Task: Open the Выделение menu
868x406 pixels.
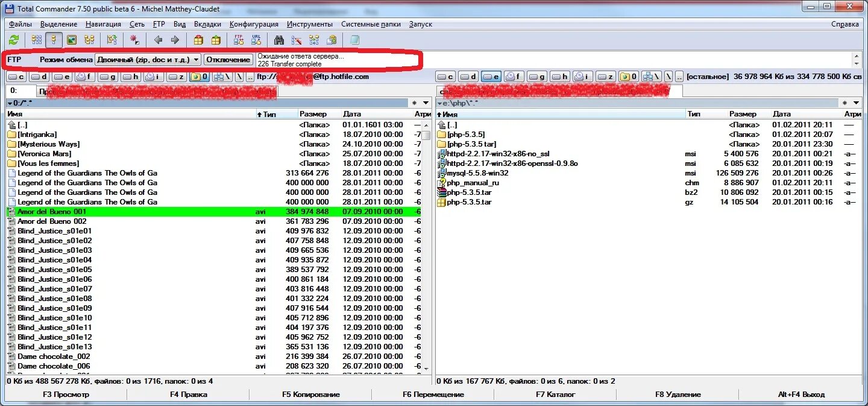Action: [58, 24]
